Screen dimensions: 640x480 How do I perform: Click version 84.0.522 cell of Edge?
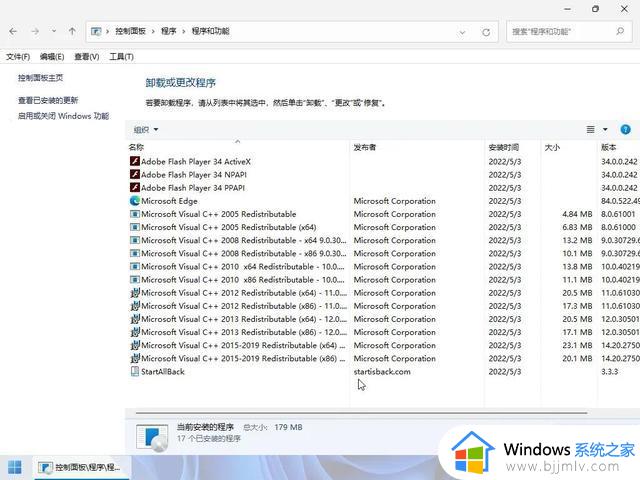click(620, 201)
